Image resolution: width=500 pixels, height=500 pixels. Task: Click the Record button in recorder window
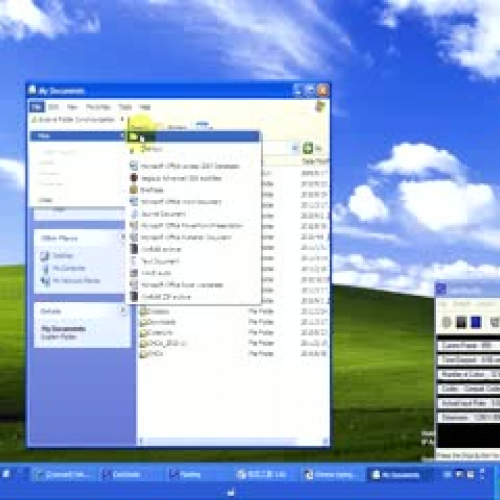coord(446,322)
